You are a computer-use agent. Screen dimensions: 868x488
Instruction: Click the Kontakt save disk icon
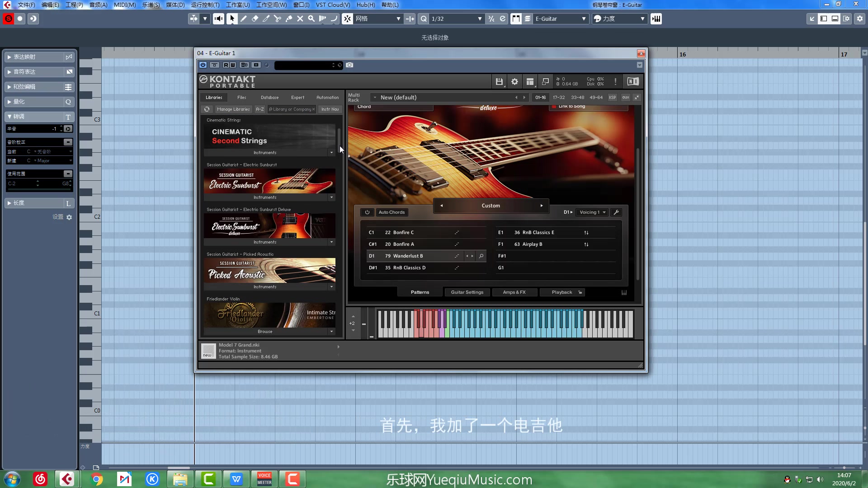point(499,81)
